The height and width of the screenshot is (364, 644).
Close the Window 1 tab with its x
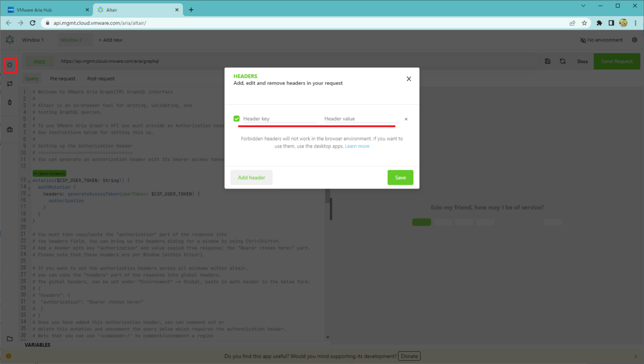[48, 40]
